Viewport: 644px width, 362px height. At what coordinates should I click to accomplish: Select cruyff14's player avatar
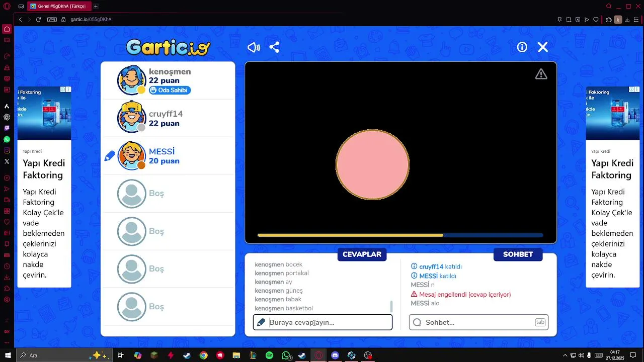[x=132, y=118]
